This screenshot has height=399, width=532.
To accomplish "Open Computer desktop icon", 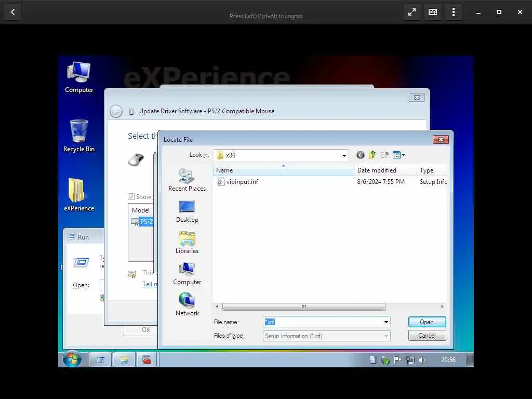I will [79, 77].
